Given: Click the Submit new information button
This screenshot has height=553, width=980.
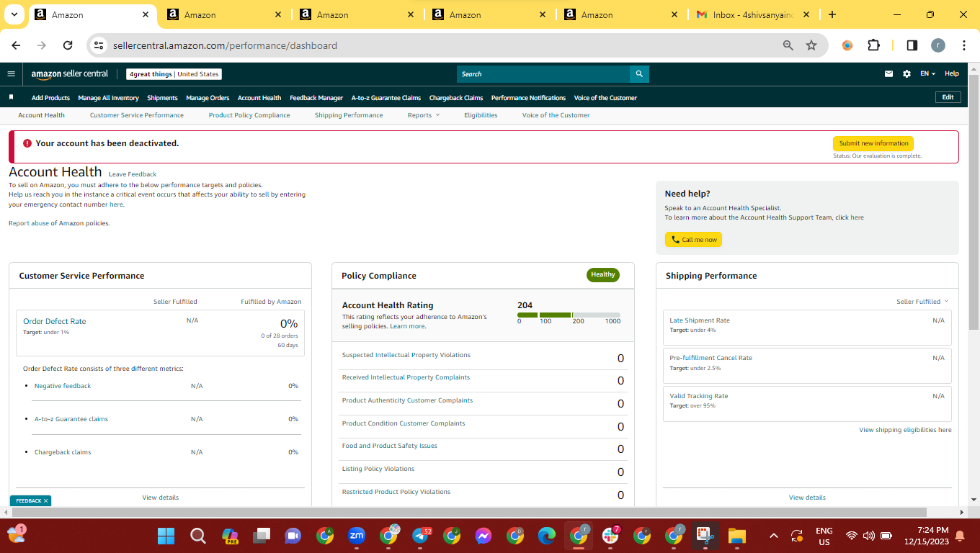Looking at the screenshot, I should [873, 143].
